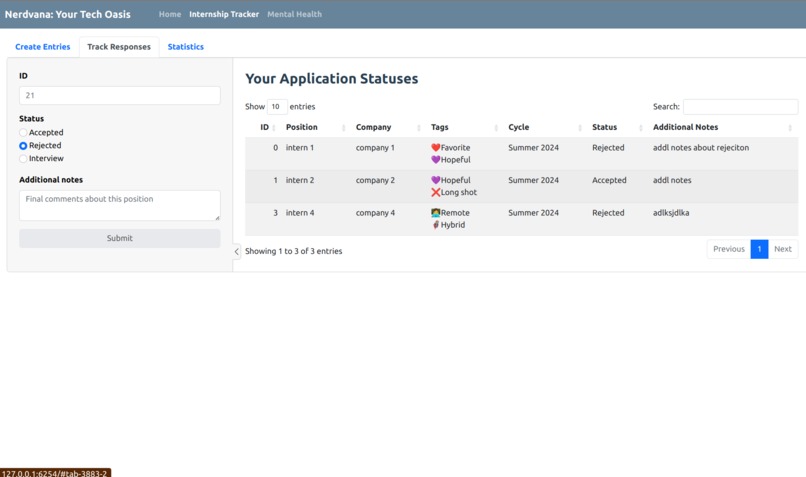
Task: Click the ID cell '0'
Action: [276, 148]
